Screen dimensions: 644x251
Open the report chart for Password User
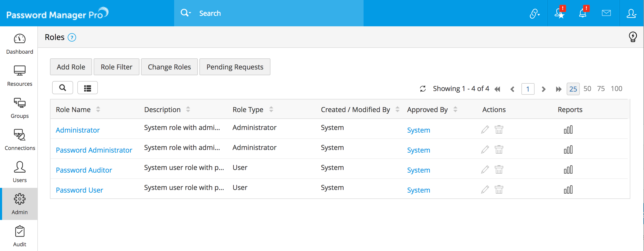tap(568, 190)
